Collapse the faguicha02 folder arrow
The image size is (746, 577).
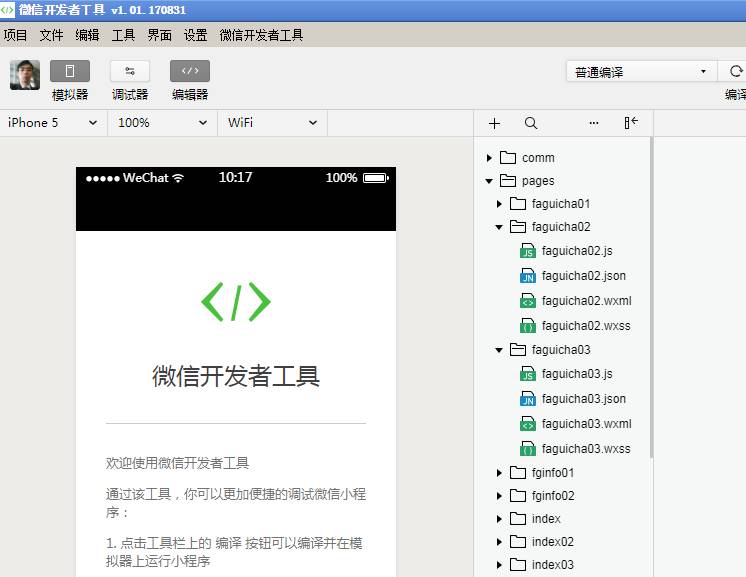tap(499, 227)
